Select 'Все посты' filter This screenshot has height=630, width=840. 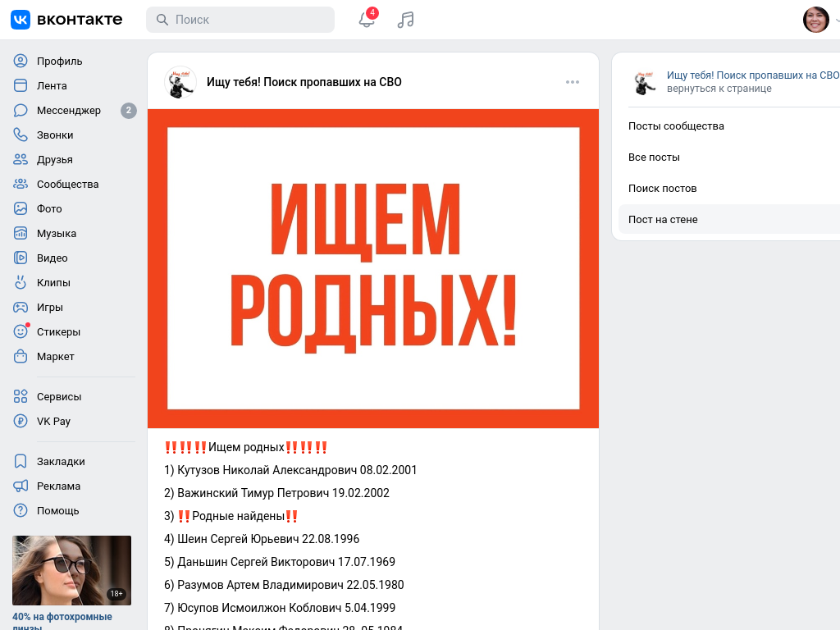coord(654,157)
